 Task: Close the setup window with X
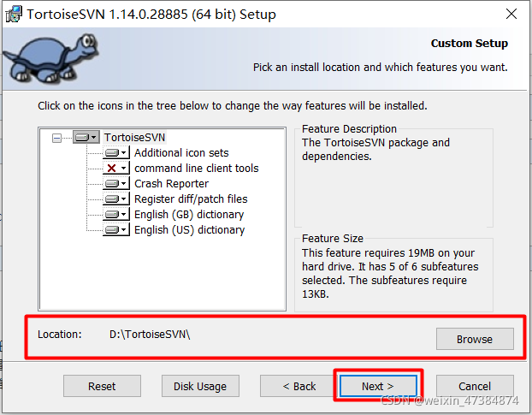(511, 14)
